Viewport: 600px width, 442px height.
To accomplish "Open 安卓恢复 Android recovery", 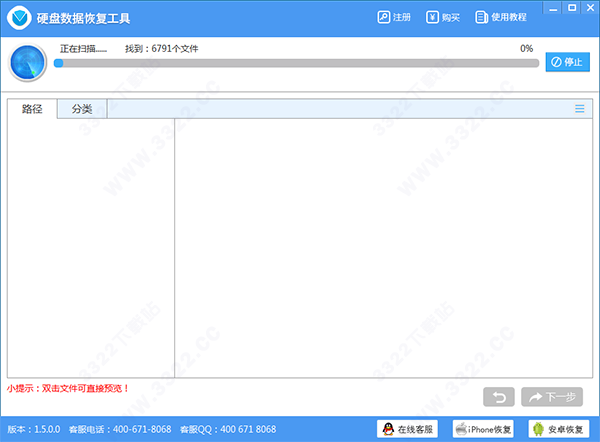I will (x=559, y=429).
